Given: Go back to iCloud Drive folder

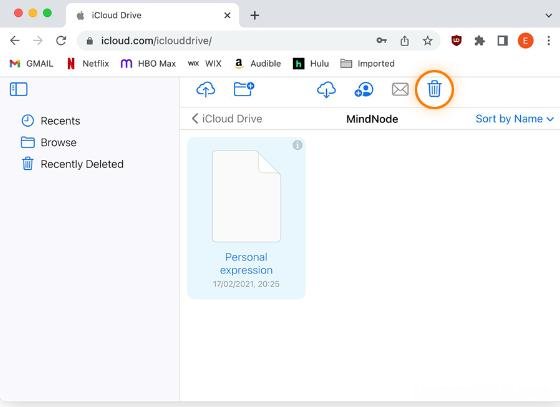Looking at the screenshot, I should coord(227,119).
